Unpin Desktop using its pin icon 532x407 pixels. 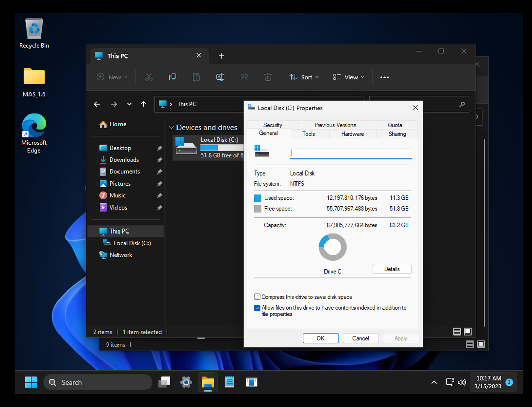click(x=160, y=148)
